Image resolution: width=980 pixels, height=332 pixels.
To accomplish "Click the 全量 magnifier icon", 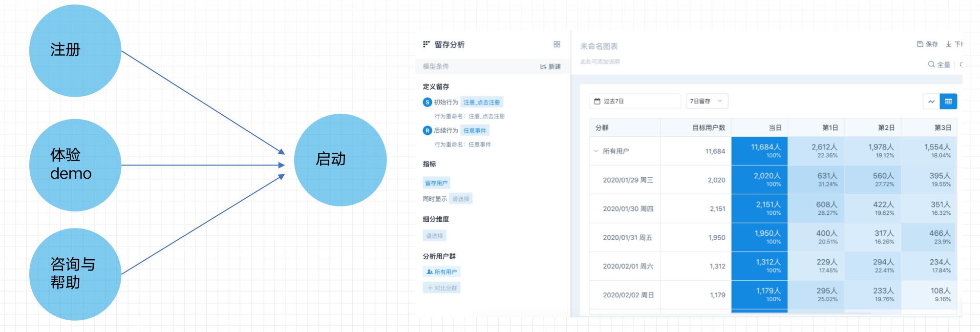I will point(931,64).
